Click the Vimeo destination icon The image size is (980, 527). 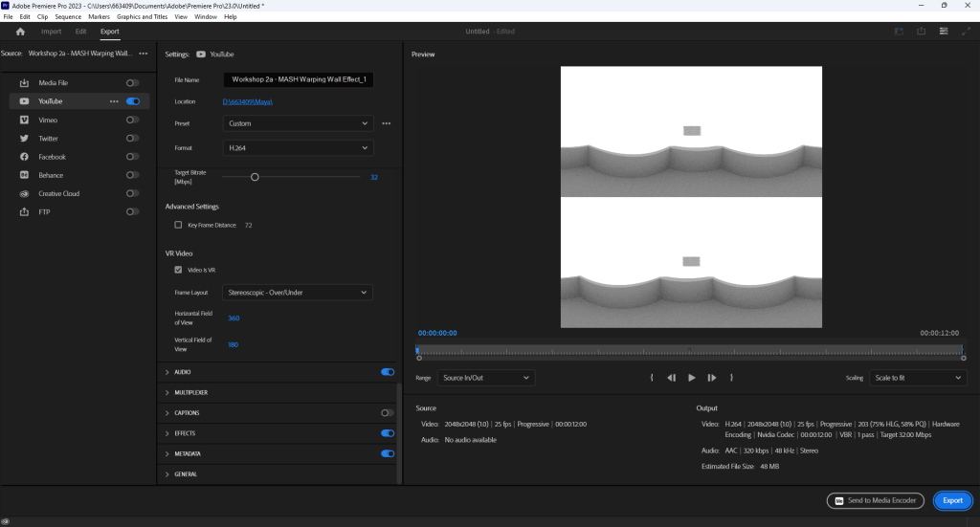point(25,120)
